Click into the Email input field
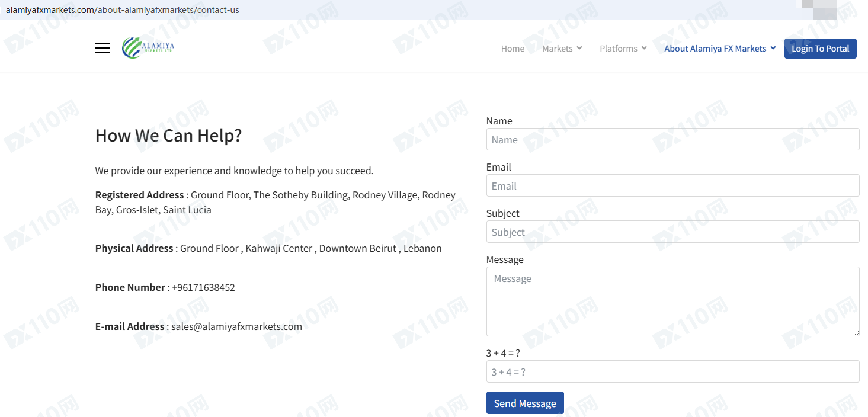The image size is (868, 417). [672, 186]
